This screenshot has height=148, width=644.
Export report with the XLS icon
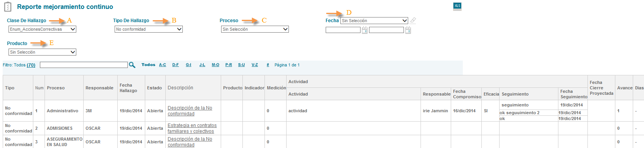pos(457,6)
